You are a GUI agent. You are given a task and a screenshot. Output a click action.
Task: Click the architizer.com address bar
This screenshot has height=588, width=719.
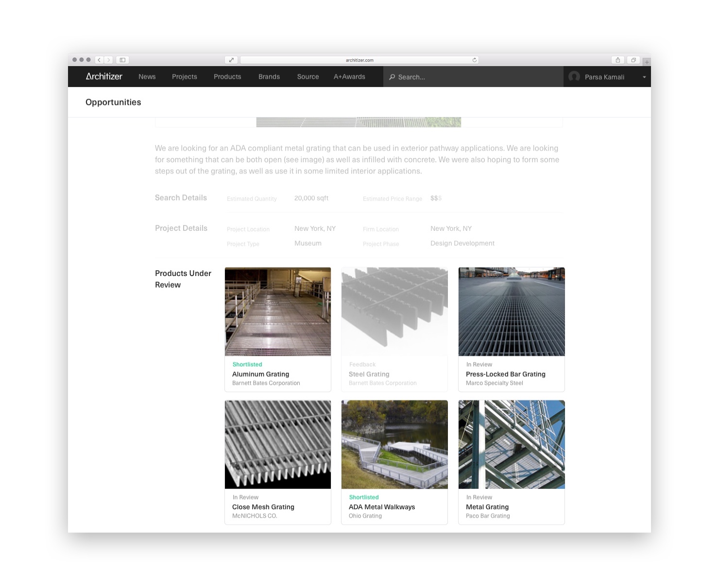359,60
